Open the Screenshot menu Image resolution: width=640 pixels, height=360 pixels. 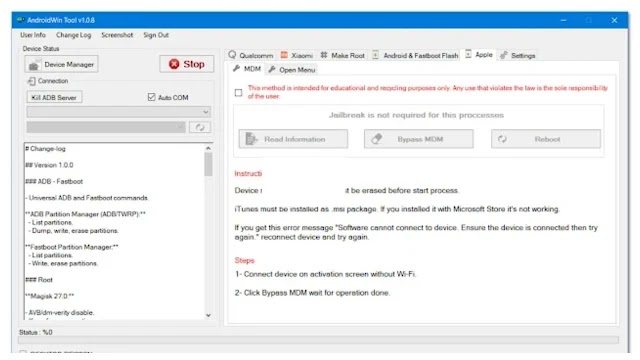point(117,35)
